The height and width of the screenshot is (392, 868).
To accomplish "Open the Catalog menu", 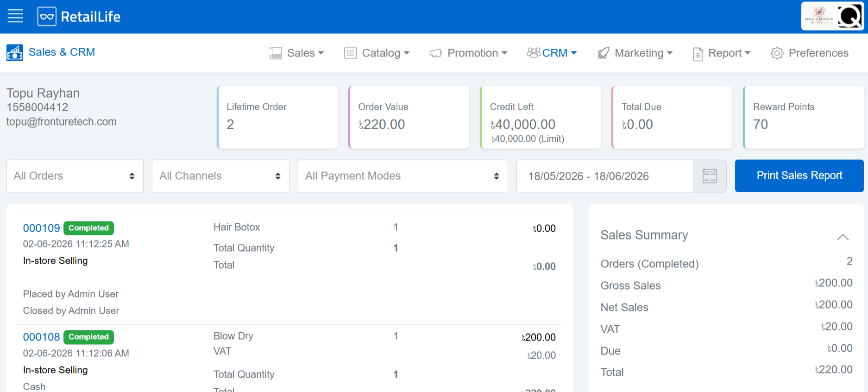I will 377,53.
